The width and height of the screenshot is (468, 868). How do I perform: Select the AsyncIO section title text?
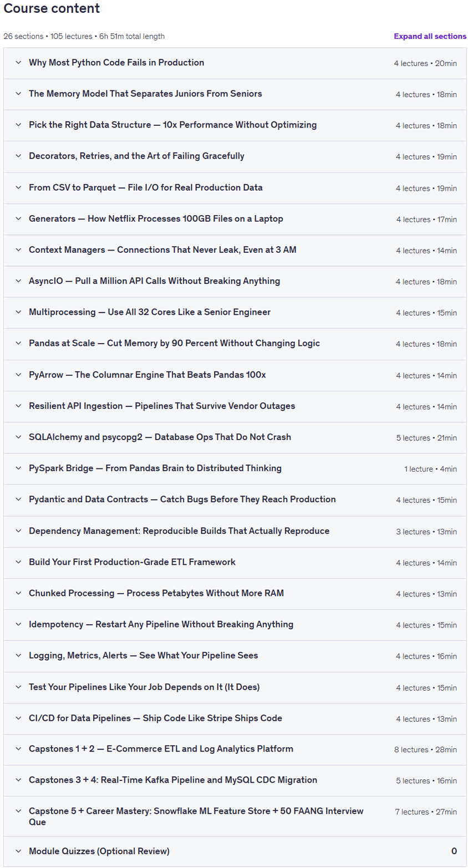[154, 281]
